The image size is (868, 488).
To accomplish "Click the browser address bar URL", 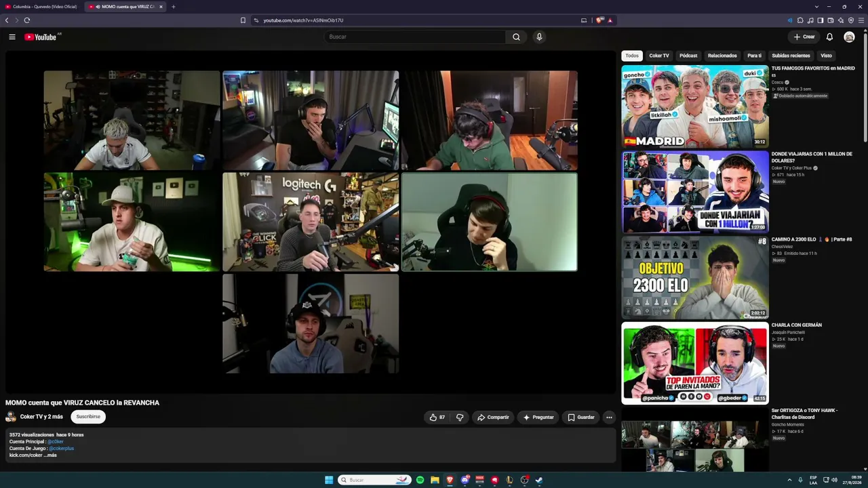I will pyautogui.click(x=303, y=20).
